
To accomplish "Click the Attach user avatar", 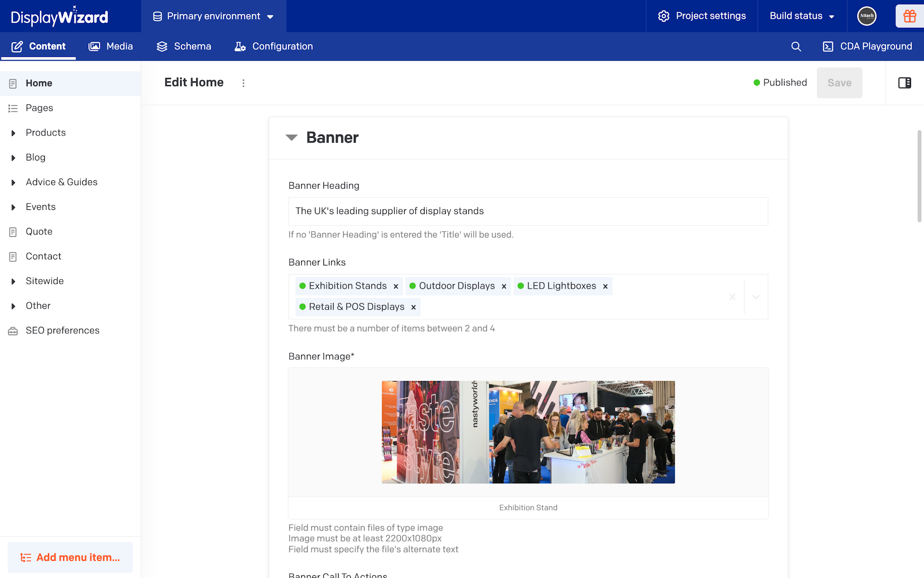I will pyautogui.click(x=867, y=16).
